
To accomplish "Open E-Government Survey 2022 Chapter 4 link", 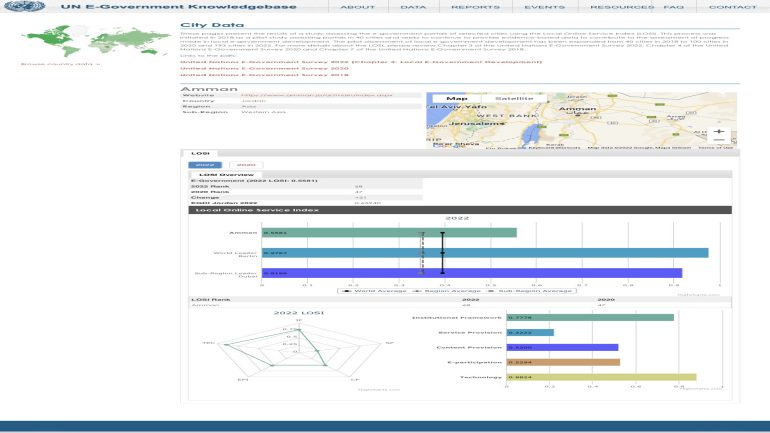I will [361, 62].
